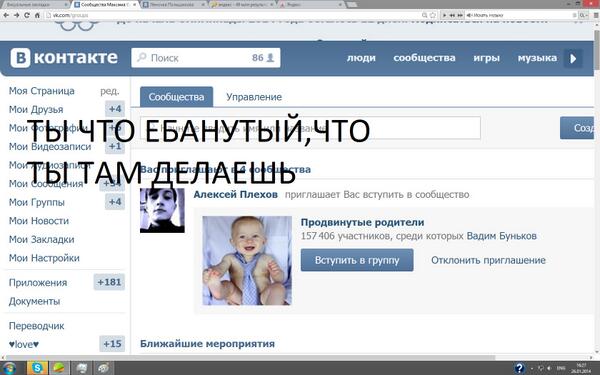Screen dimensions: 600x375
Task: Click the +181 badge next to Приложения
Action: 109,282
